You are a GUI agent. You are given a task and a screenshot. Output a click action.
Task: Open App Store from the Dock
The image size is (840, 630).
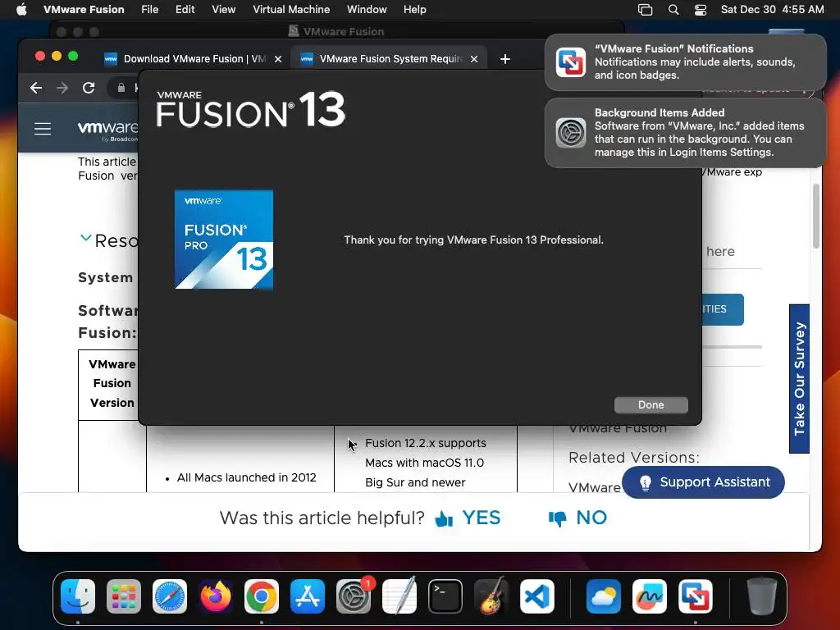pos(308,596)
